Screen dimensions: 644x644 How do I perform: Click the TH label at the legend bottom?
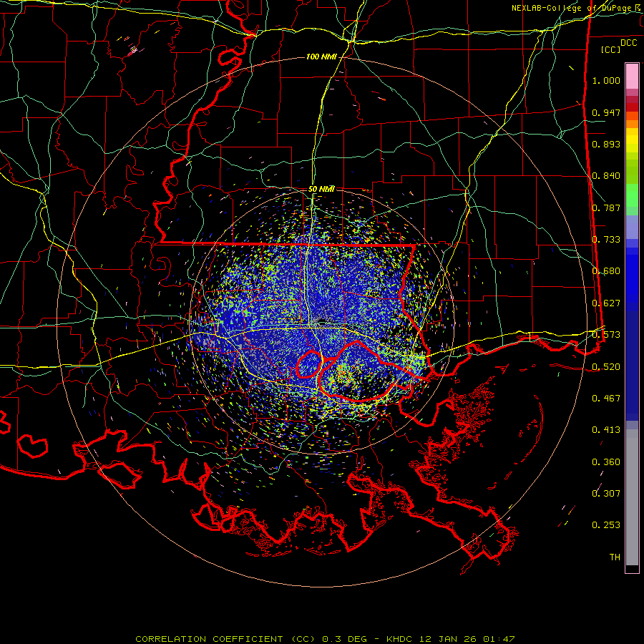pyautogui.click(x=615, y=557)
